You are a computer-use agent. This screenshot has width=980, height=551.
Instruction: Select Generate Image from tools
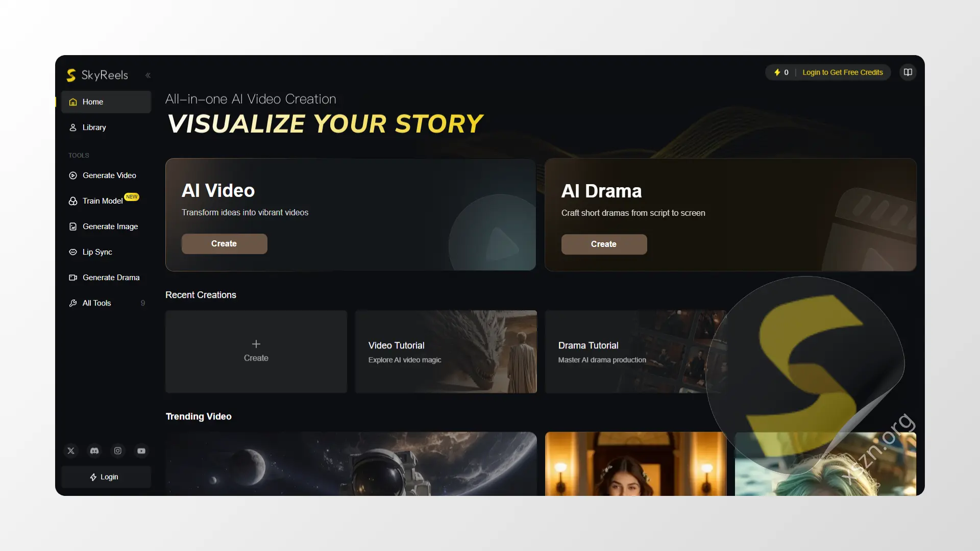106,227
